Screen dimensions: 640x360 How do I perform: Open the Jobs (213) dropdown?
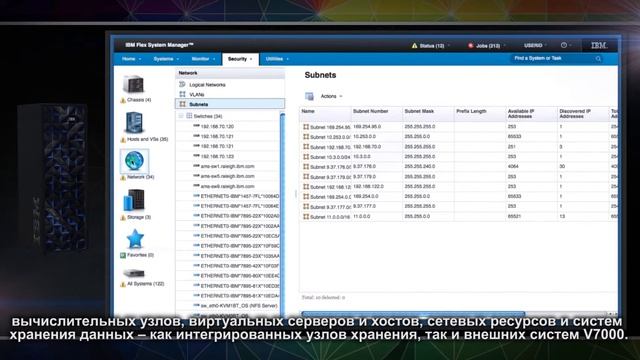504,46
